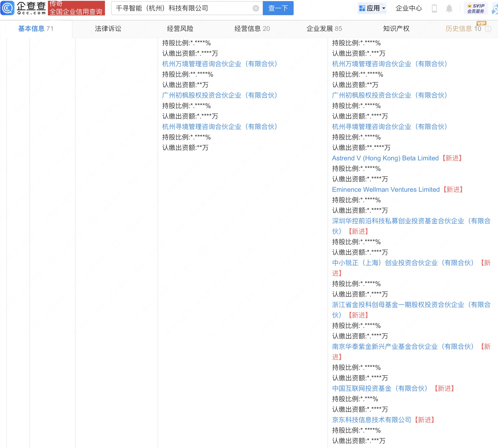The height and width of the screenshot is (448, 498).
Task: Select the 企业发展 85 tab
Action: coord(324,29)
